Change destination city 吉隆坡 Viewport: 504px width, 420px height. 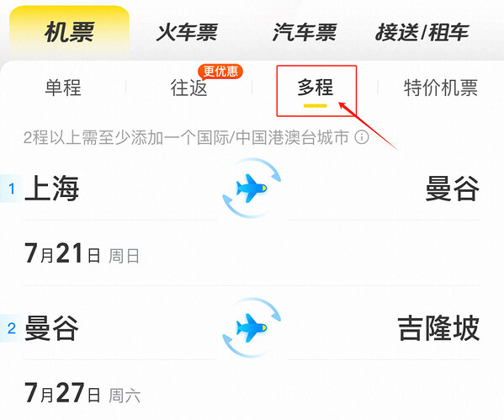point(438,328)
